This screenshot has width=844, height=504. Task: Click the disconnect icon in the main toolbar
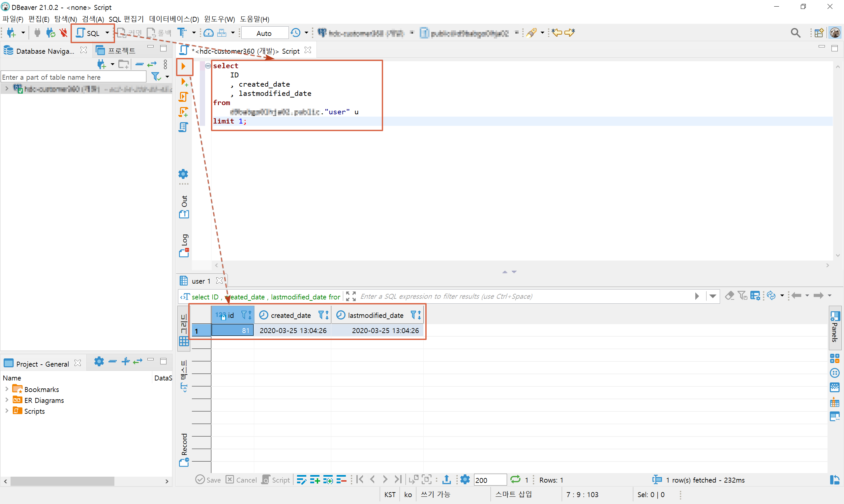(x=64, y=33)
